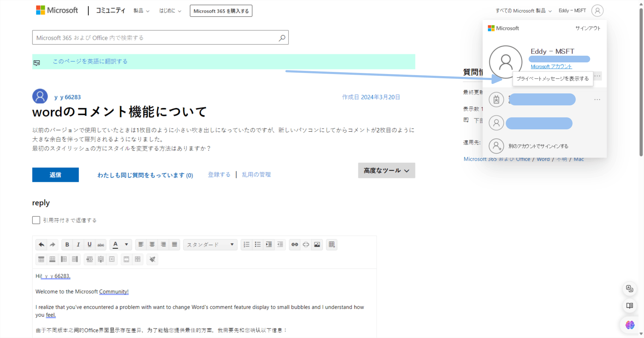Click y y 66283 user avatar
This screenshot has width=644, height=338.
[x=40, y=96]
